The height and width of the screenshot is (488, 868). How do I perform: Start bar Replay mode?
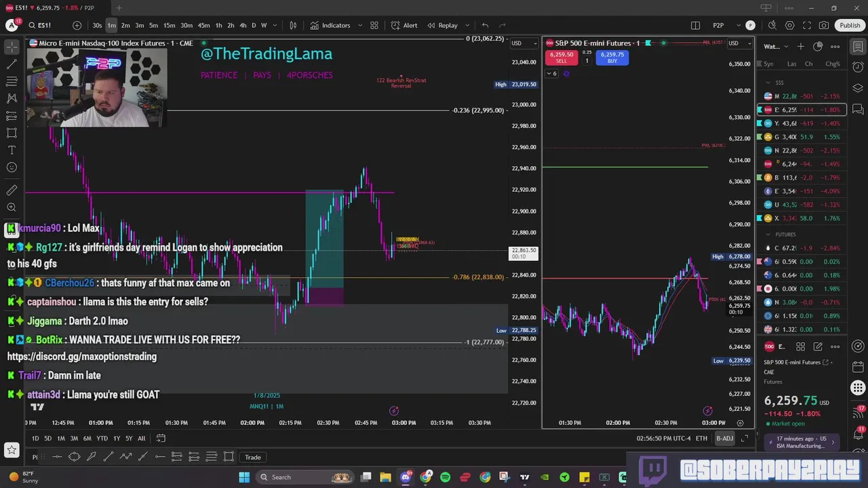pyautogui.click(x=442, y=25)
